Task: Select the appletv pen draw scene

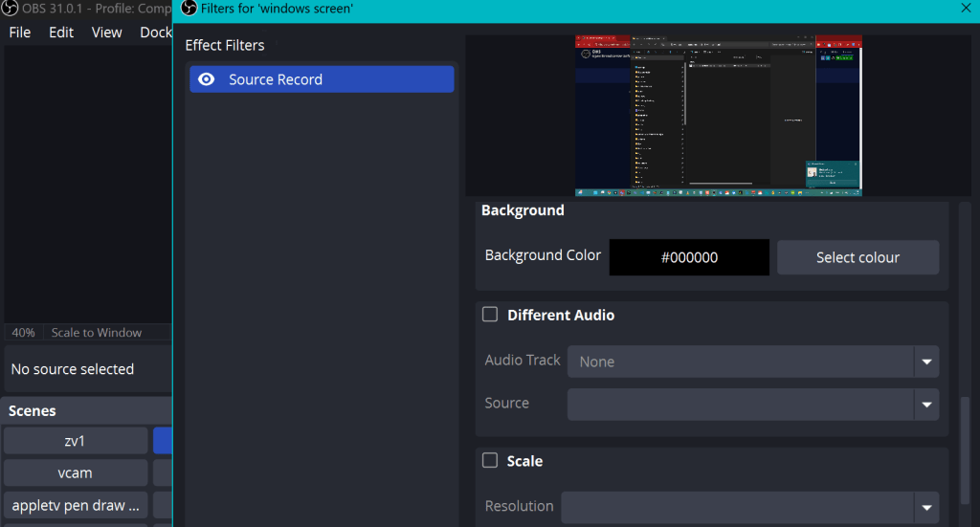Action: point(76,505)
